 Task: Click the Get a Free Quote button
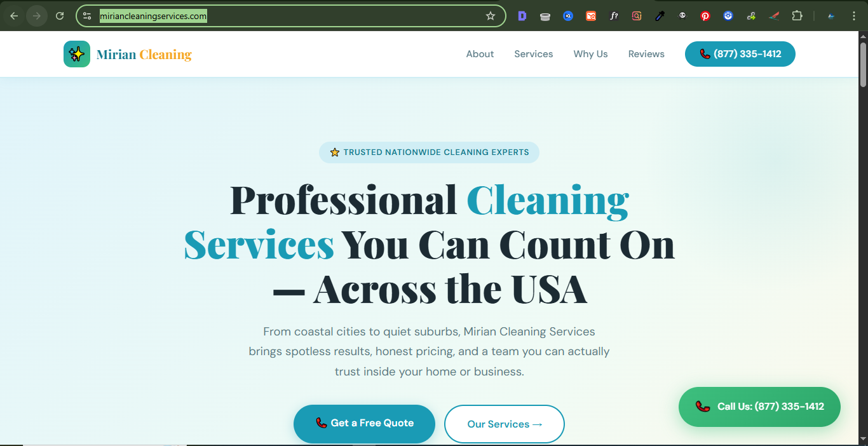(364, 424)
